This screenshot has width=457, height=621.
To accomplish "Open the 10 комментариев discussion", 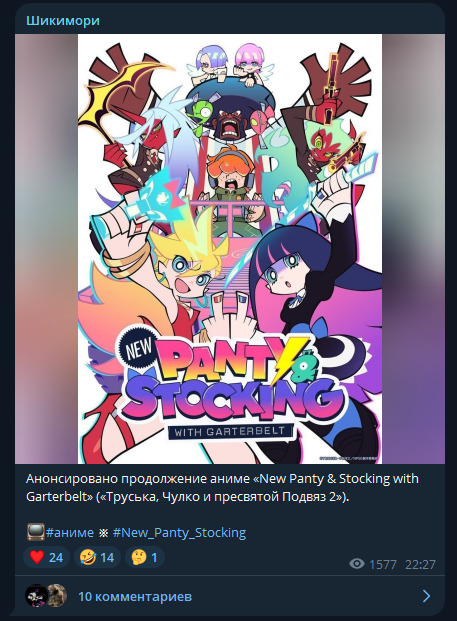I will [x=135, y=596].
